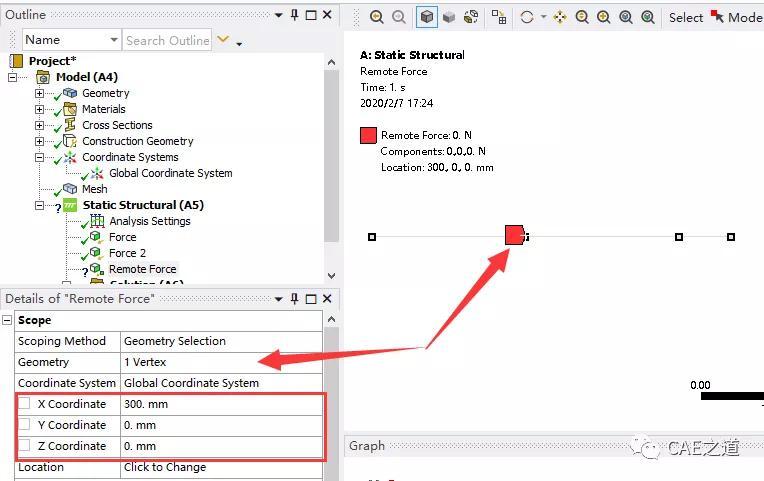This screenshot has width=764, height=481.
Task: Select the Geometry item in outline
Action: (106, 93)
